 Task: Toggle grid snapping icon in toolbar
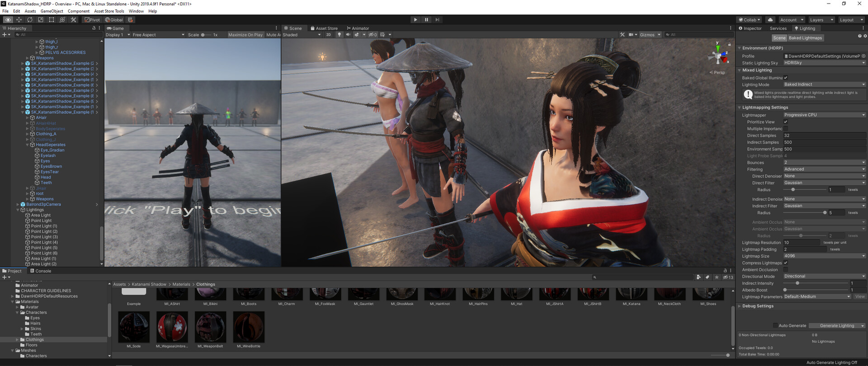tap(130, 20)
